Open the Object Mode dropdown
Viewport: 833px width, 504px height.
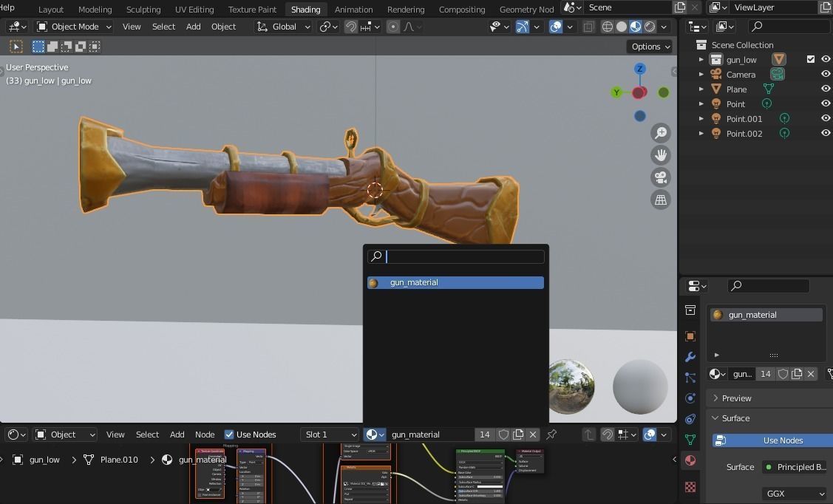coord(74,27)
